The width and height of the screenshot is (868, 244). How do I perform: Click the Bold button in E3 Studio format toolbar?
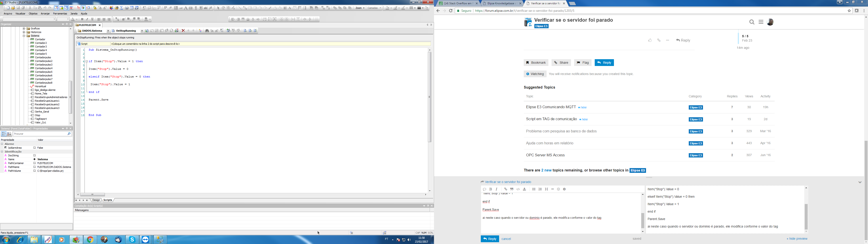pos(82,19)
